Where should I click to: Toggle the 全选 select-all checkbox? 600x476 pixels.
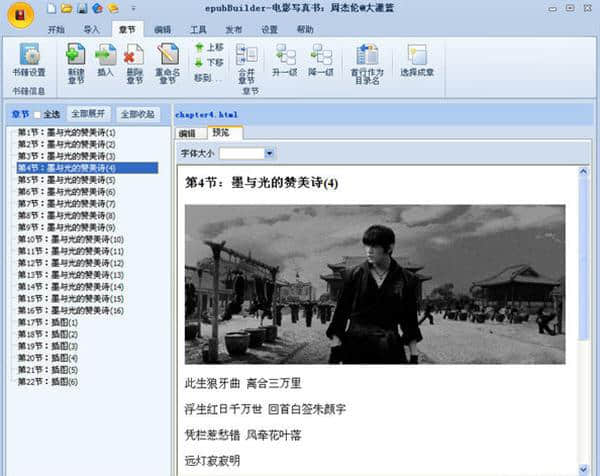click(x=38, y=114)
